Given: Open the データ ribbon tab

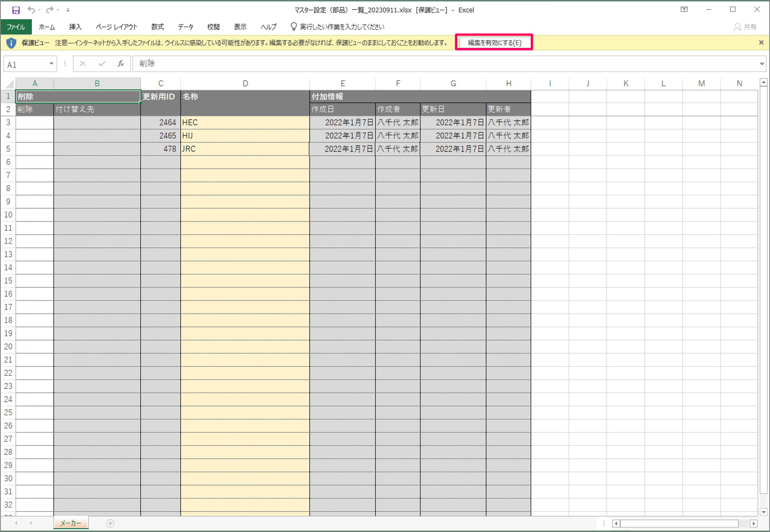Looking at the screenshot, I should [x=185, y=27].
